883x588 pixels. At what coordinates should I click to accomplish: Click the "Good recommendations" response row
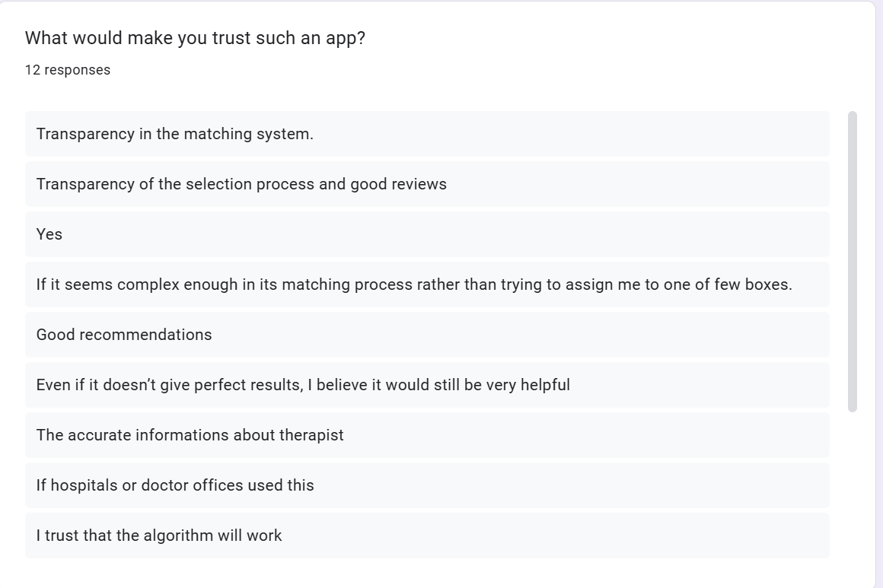point(124,335)
